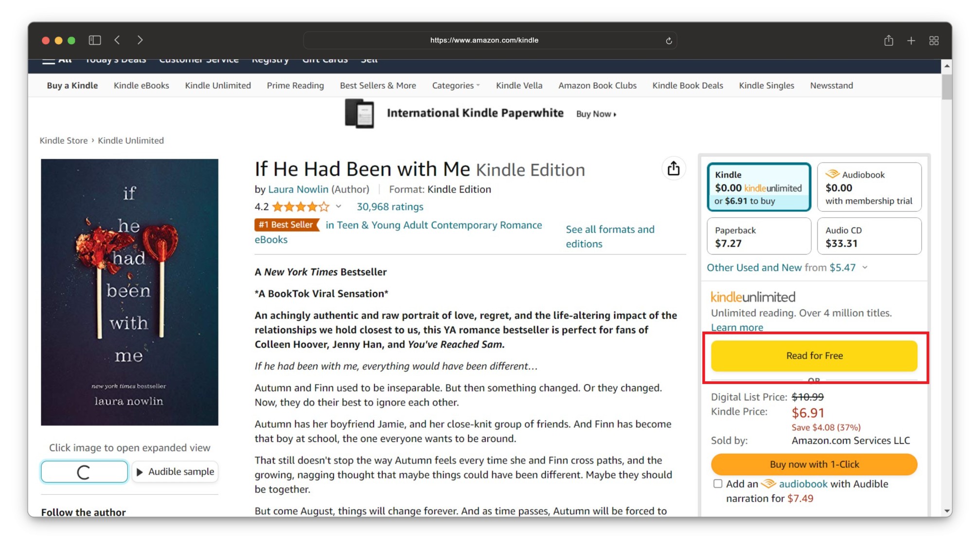
Task: Expand the Categories dropdown menu
Action: tap(456, 86)
